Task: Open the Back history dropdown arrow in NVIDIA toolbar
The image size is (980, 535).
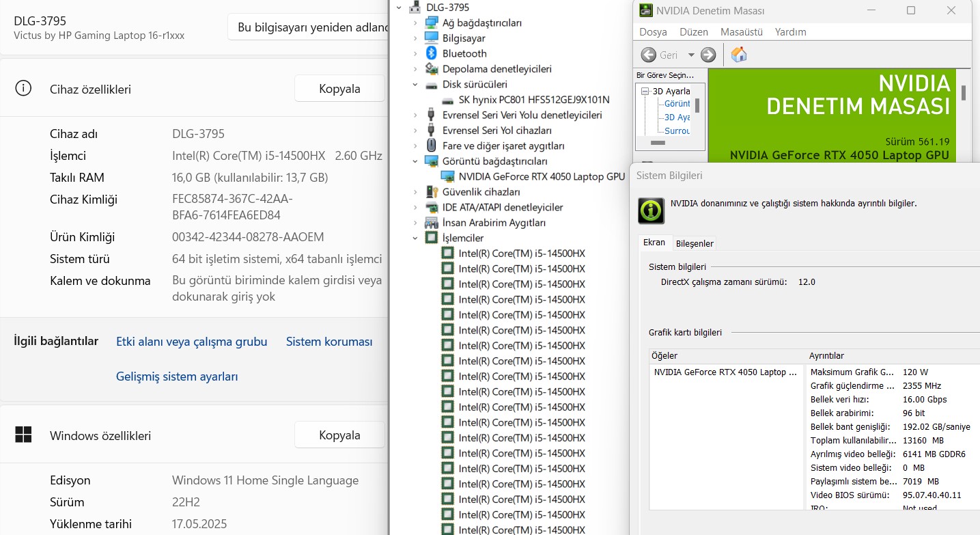Action: click(691, 55)
